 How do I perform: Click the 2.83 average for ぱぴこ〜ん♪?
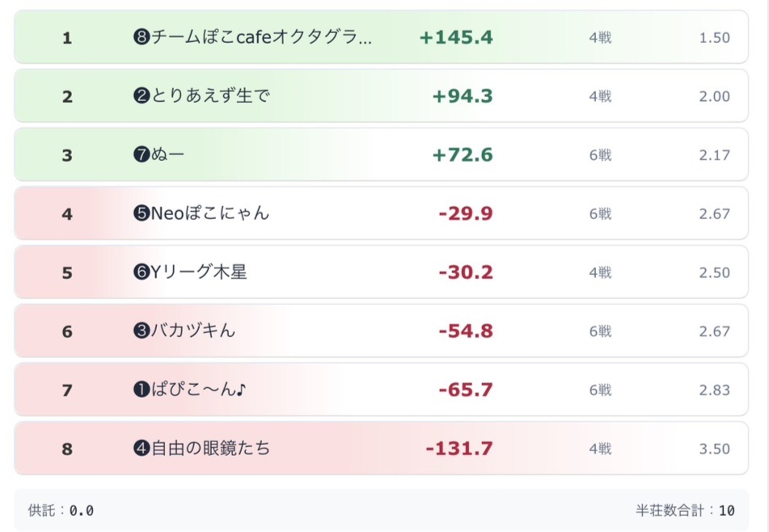point(714,391)
